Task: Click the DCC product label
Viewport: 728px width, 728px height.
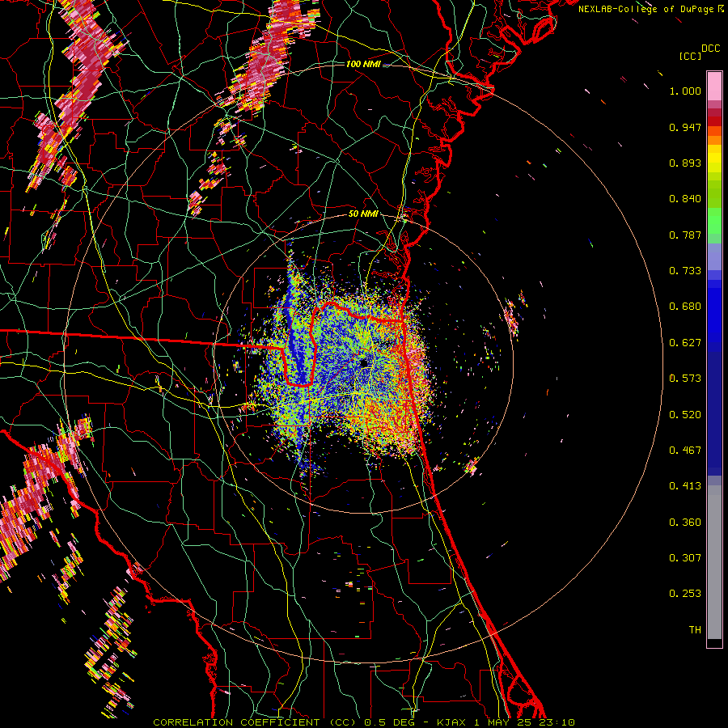Action: tap(710, 49)
